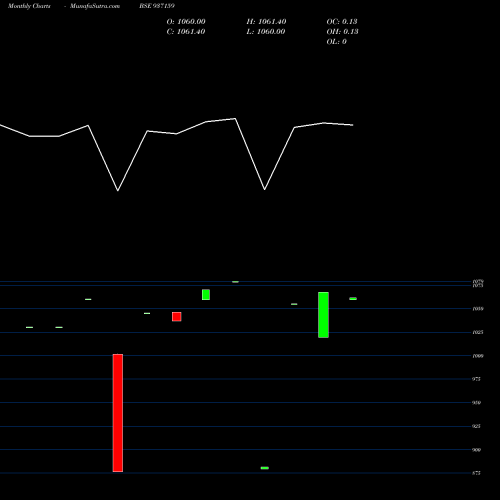500x500 pixels.
Task: Click the last green candle on the right
Action: [x=353, y=299]
